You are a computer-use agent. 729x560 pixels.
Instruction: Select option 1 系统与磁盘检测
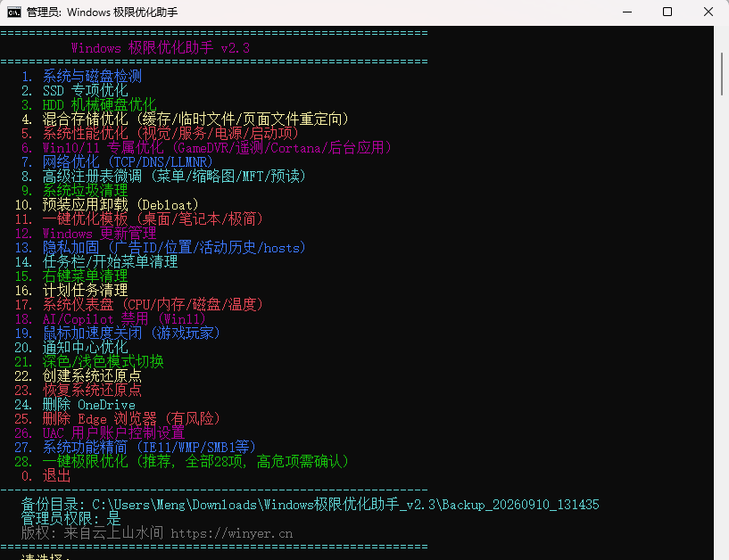pos(81,76)
